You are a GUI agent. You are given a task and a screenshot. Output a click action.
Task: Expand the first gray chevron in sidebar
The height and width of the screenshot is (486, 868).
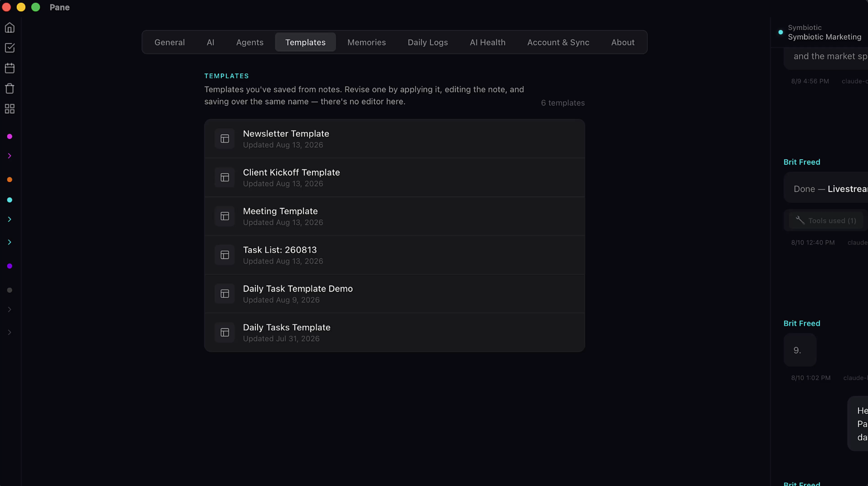[x=10, y=310]
